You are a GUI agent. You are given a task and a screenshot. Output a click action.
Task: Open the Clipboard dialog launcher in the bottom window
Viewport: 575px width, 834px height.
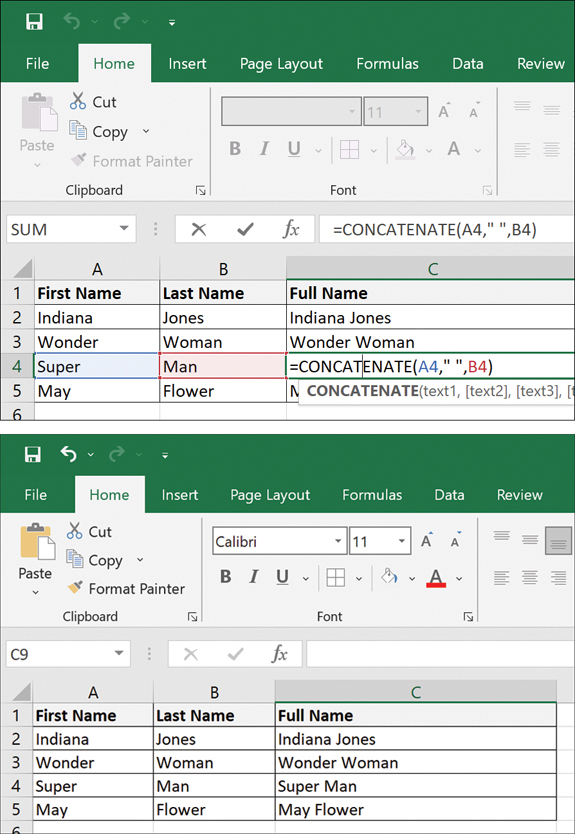pos(193,617)
